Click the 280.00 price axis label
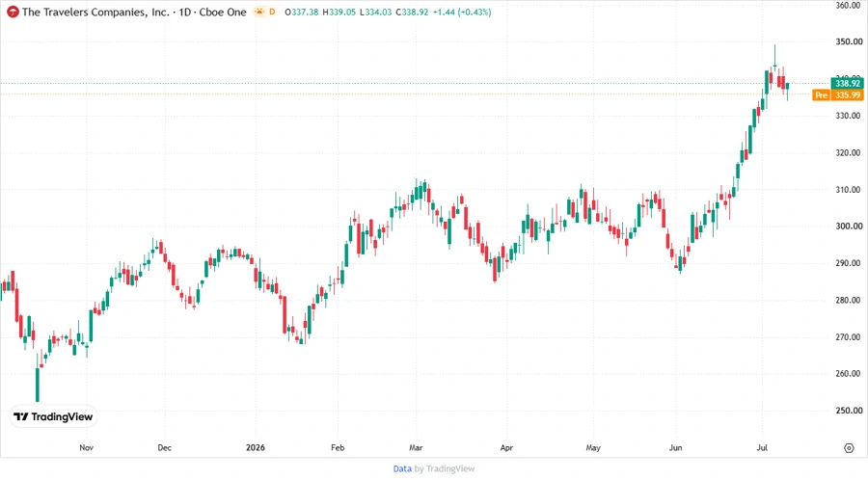 (x=849, y=301)
